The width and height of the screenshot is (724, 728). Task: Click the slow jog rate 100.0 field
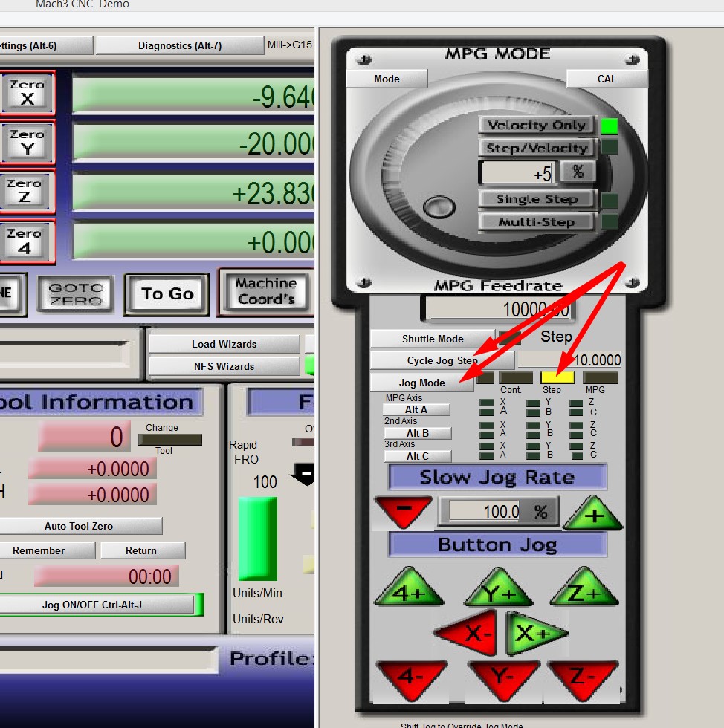[x=485, y=512]
